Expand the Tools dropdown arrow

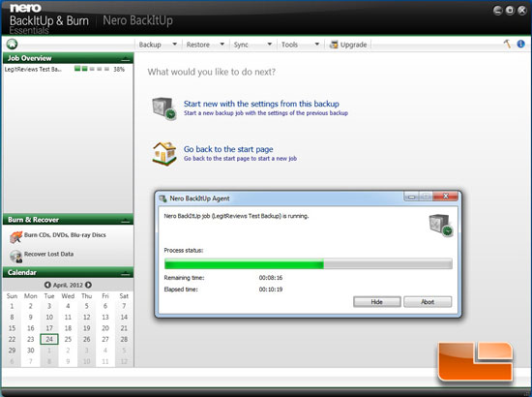point(317,45)
